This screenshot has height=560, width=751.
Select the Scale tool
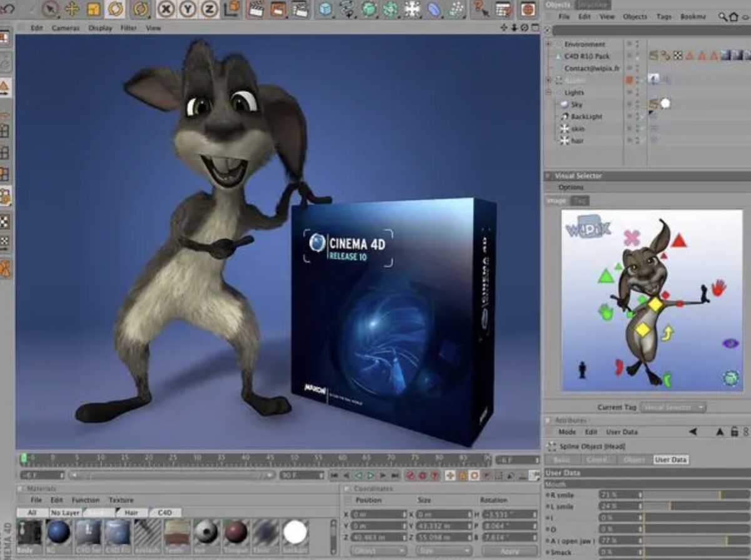click(x=93, y=9)
